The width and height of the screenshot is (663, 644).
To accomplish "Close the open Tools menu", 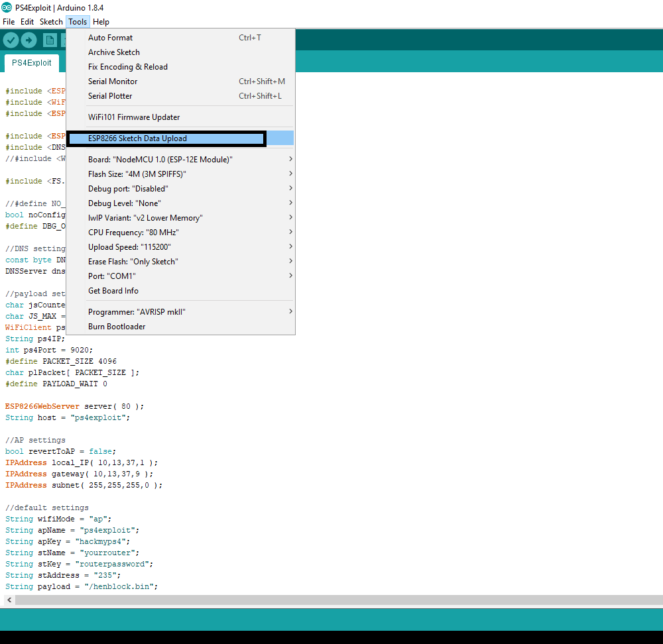I will (78, 22).
